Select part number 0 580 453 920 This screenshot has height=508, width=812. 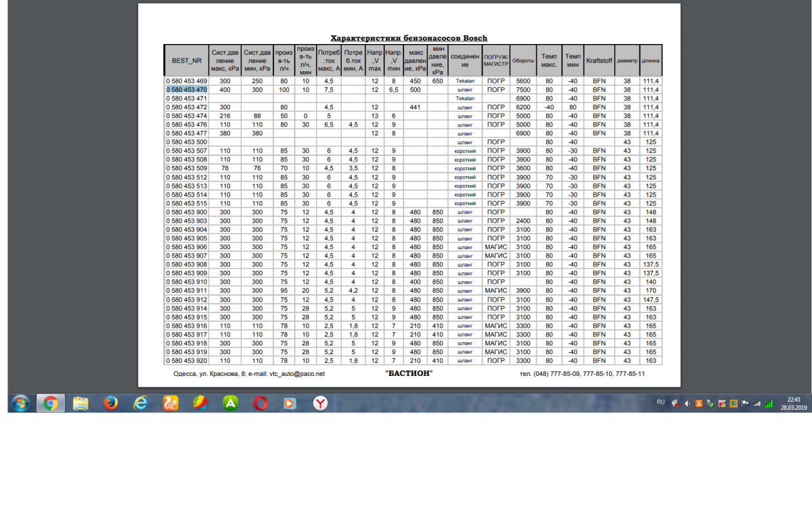pos(187,361)
